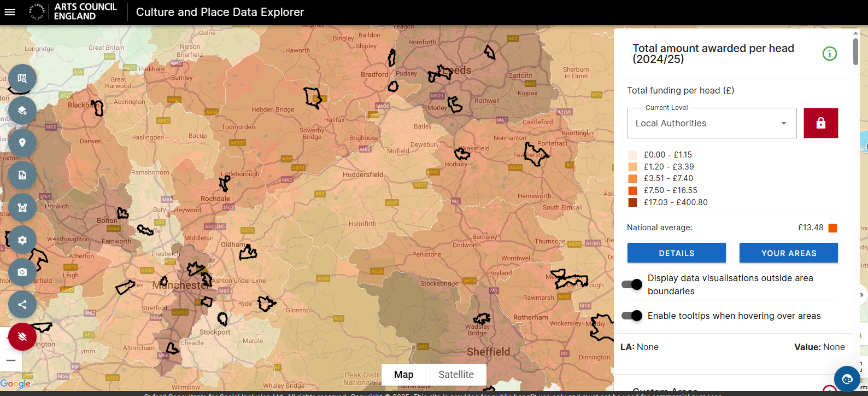Click the location pin marker button
Image resolution: width=868 pixels, height=396 pixels.
coord(22,143)
